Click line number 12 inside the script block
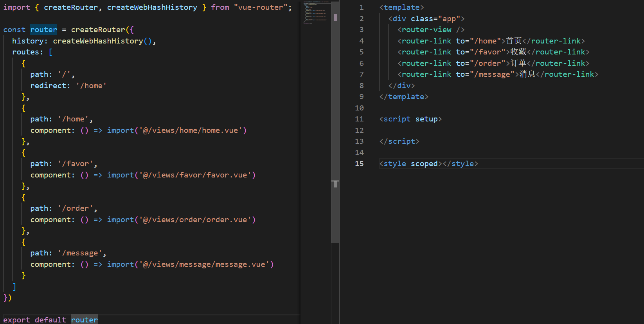Viewport: 644px width, 324px height. click(x=359, y=130)
